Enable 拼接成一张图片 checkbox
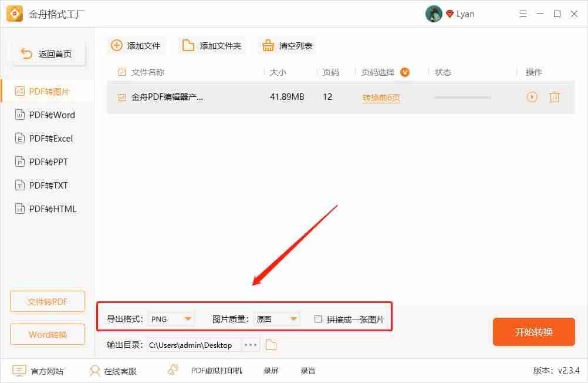Image resolution: width=588 pixels, height=383 pixels. pyautogui.click(x=318, y=319)
